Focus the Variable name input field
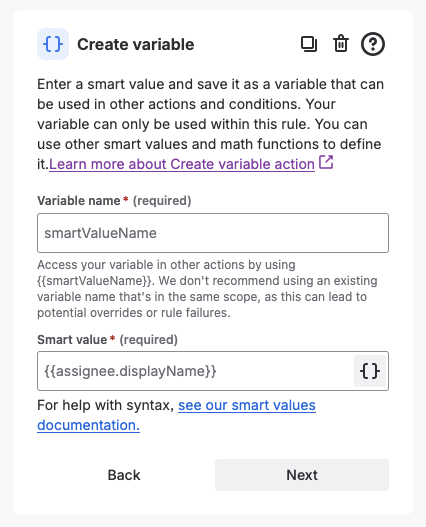The image size is (426, 527). click(x=213, y=233)
